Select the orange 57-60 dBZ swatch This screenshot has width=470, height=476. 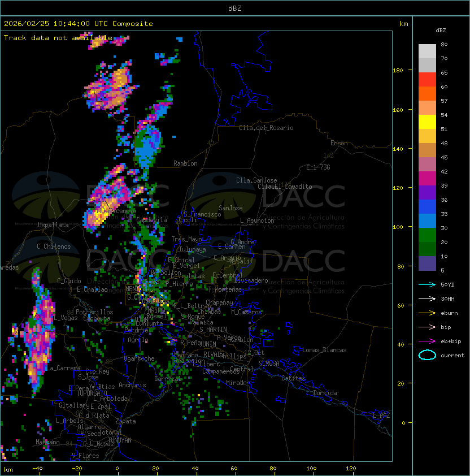click(427, 94)
